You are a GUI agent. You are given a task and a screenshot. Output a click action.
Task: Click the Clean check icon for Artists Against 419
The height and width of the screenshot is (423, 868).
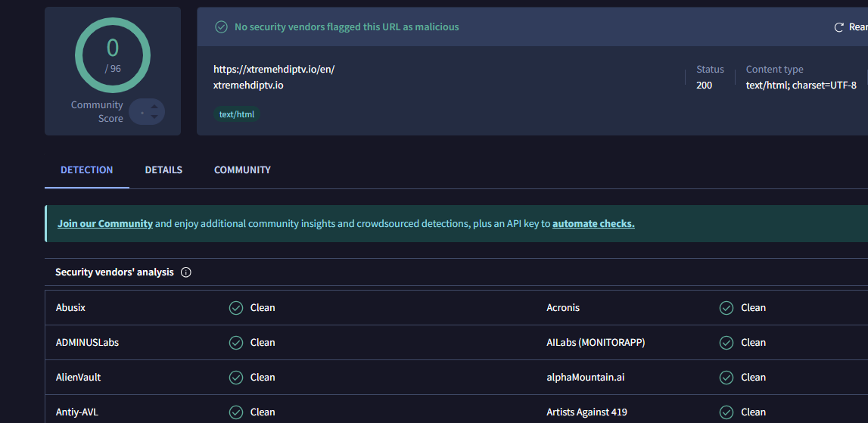[726, 412]
